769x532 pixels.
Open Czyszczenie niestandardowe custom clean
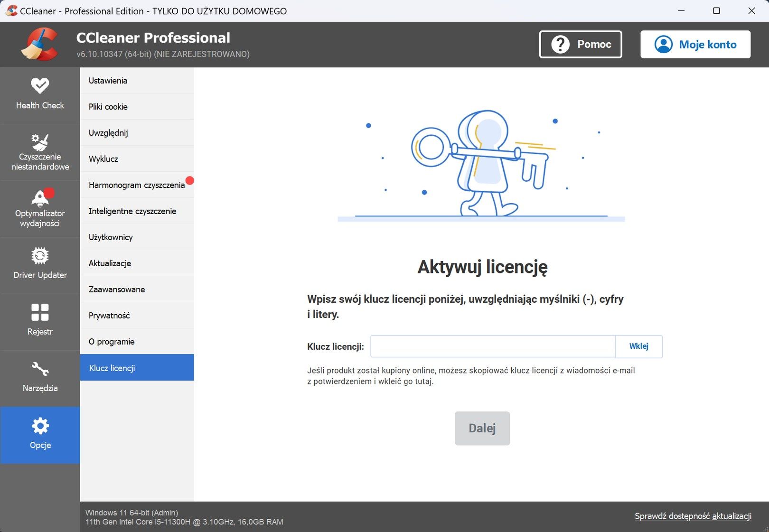(40, 152)
